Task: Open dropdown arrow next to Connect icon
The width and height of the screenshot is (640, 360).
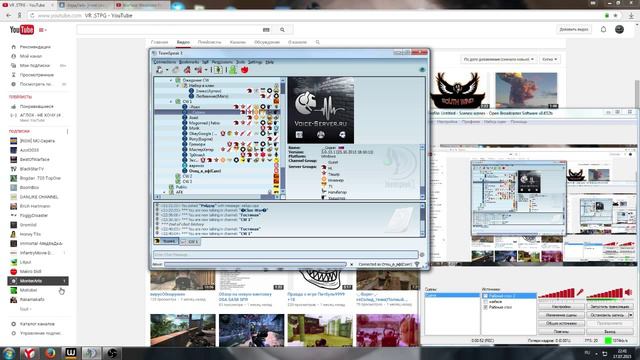Action: coord(167,70)
